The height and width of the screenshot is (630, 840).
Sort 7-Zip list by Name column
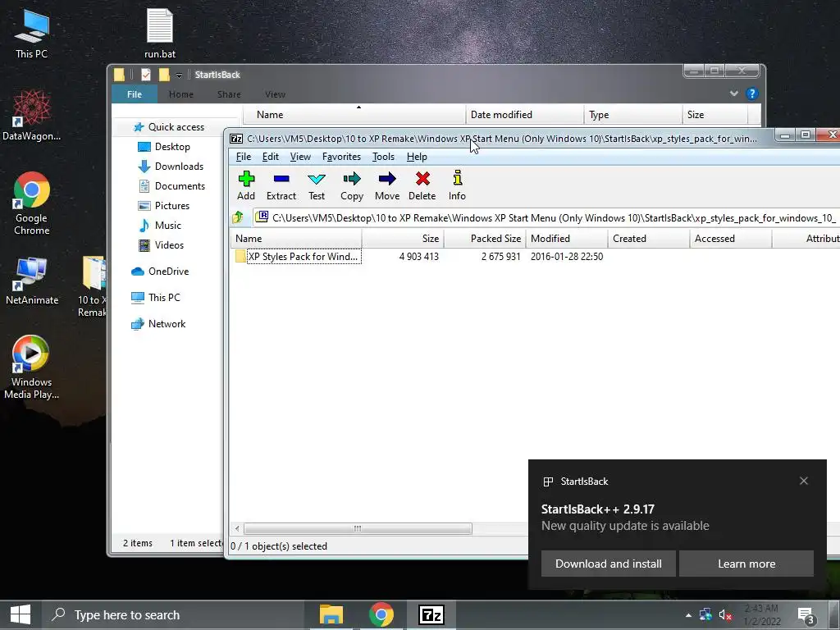tap(296, 239)
